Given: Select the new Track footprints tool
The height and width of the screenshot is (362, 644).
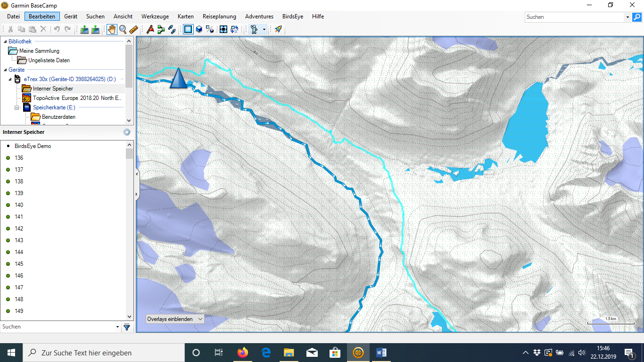Looking at the screenshot, I should (172, 29).
